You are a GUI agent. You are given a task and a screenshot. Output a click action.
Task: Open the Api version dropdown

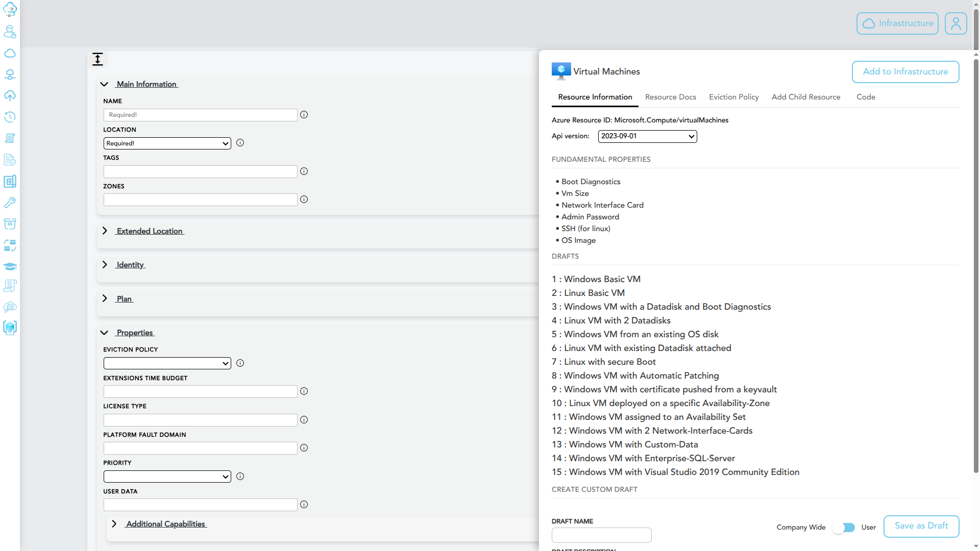pos(647,136)
